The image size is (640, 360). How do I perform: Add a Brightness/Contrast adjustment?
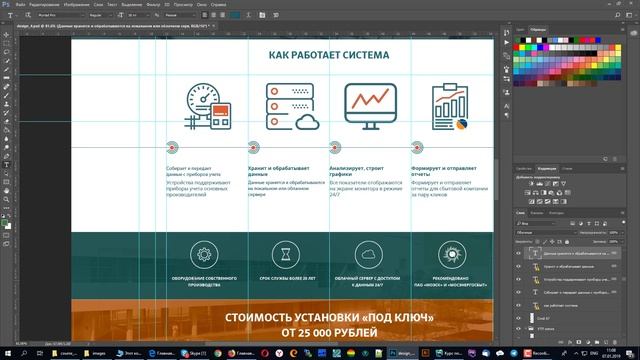pos(531,184)
